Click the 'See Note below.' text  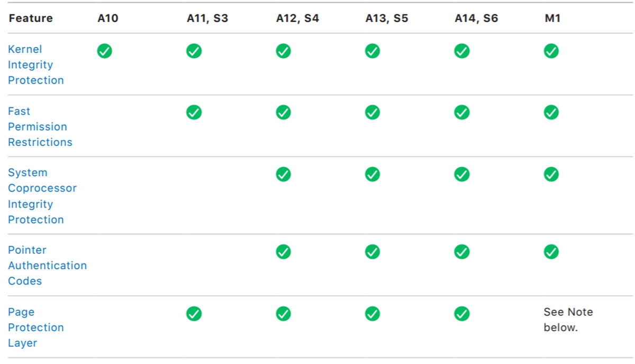click(x=568, y=320)
